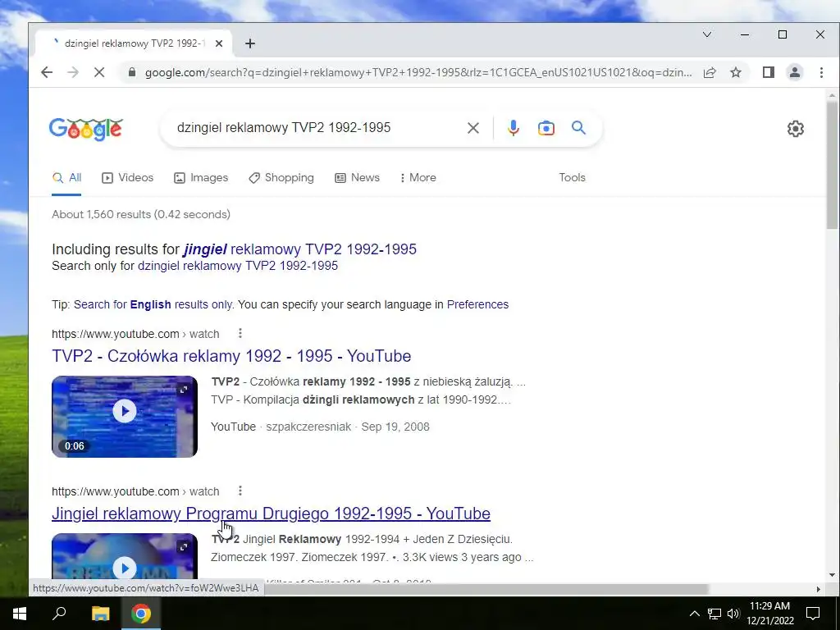Show hidden system tray icons
This screenshot has width=840, height=630.
[694, 614]
